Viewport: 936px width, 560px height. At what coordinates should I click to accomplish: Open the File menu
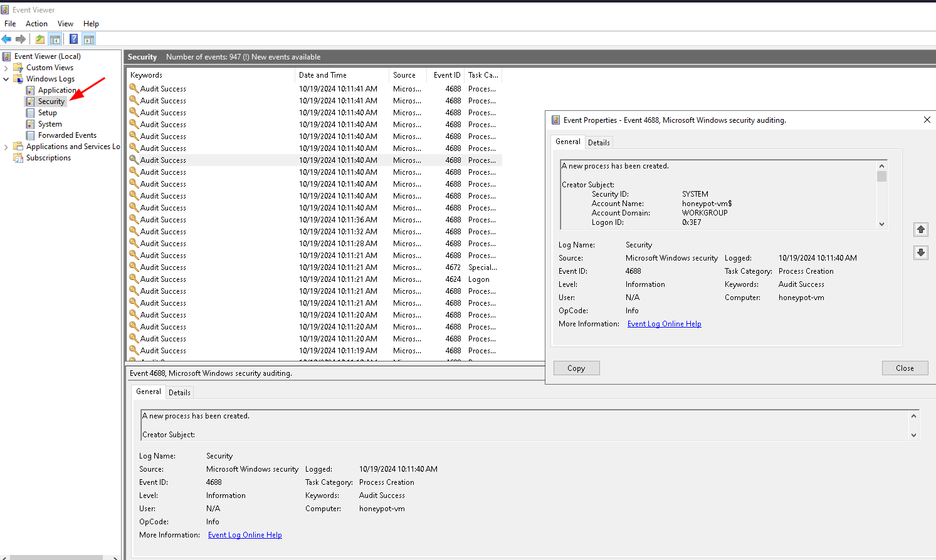pyautogui.click(x=10, y=24)
